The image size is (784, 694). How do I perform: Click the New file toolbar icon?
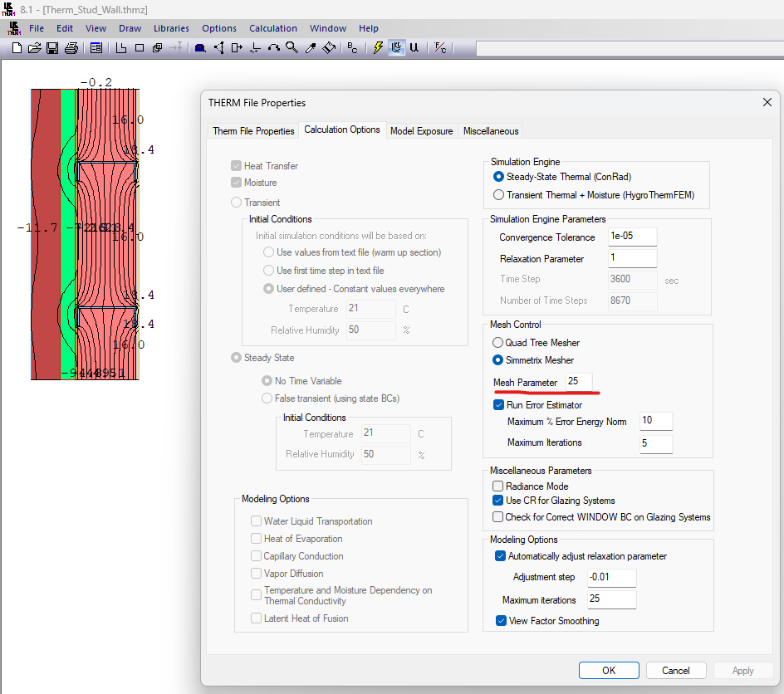click(17, 48)
